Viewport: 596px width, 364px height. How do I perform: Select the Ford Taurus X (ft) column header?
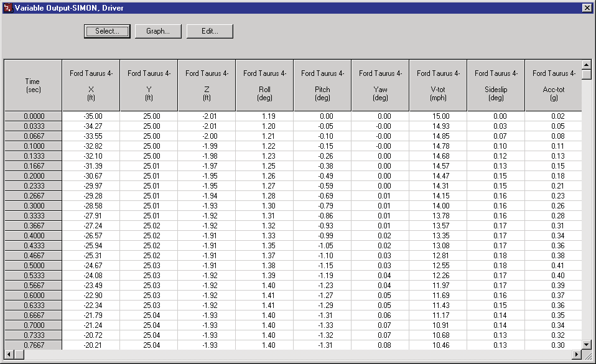coord(91,86)
